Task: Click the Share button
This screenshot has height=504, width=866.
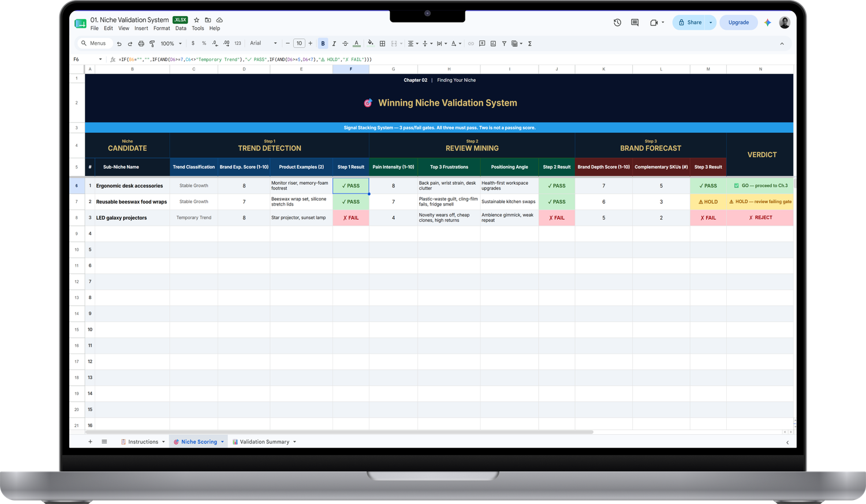Action: click(689, 23)
